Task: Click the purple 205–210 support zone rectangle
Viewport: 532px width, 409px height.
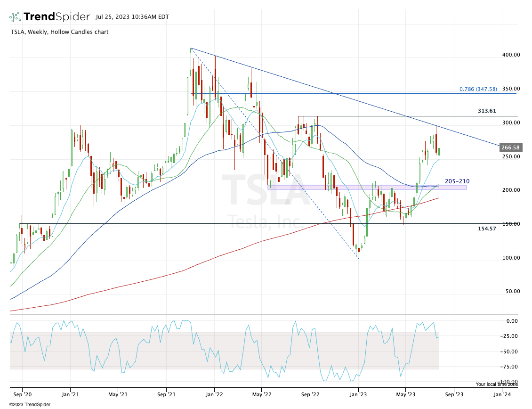Action: click(x=367, y=187)
